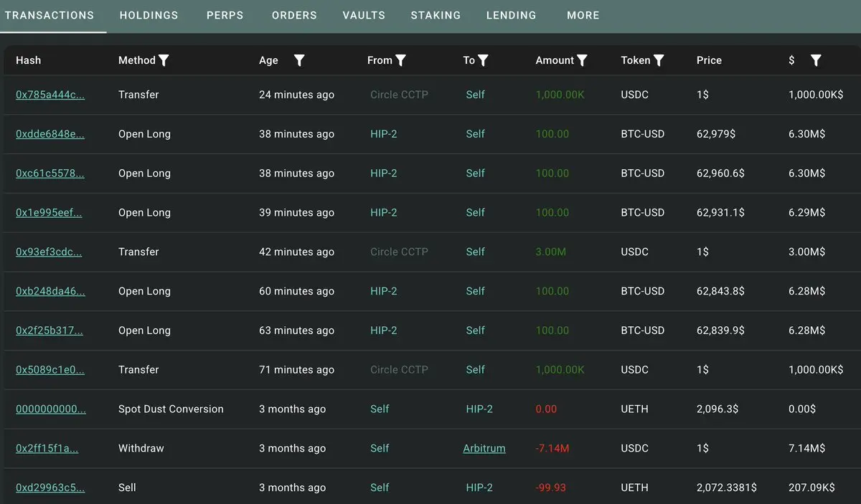Open the To column filter icon
The height and width of the screenshot is (504, 861).
[x=484, y=60]
